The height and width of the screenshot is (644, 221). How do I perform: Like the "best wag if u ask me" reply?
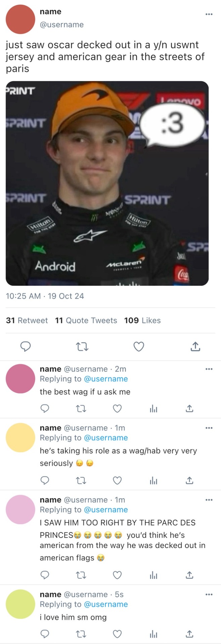(x=117, y=409)
